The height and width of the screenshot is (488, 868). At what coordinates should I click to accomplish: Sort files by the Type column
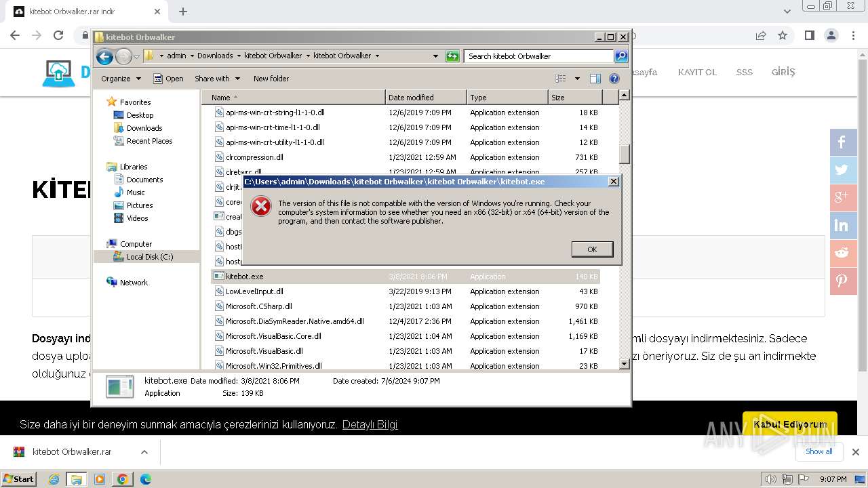507,98
